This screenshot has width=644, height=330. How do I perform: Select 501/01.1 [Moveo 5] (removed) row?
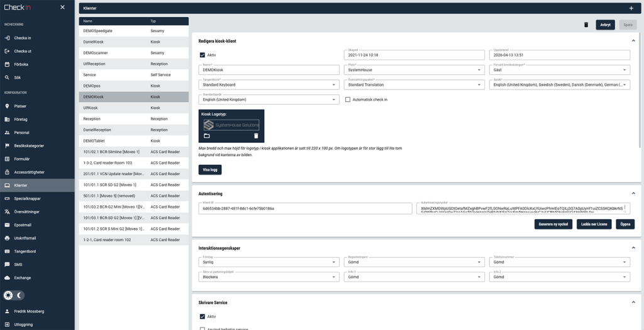pos(133,196)
